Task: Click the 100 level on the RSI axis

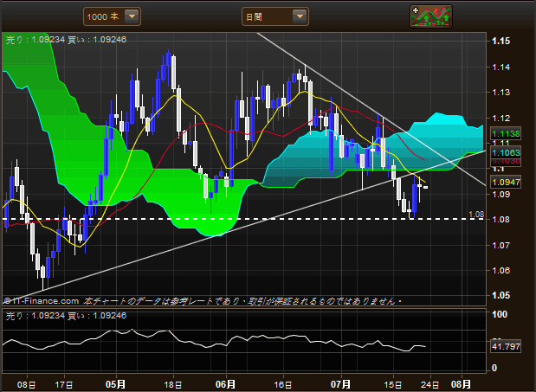Action: click(500, 314)
